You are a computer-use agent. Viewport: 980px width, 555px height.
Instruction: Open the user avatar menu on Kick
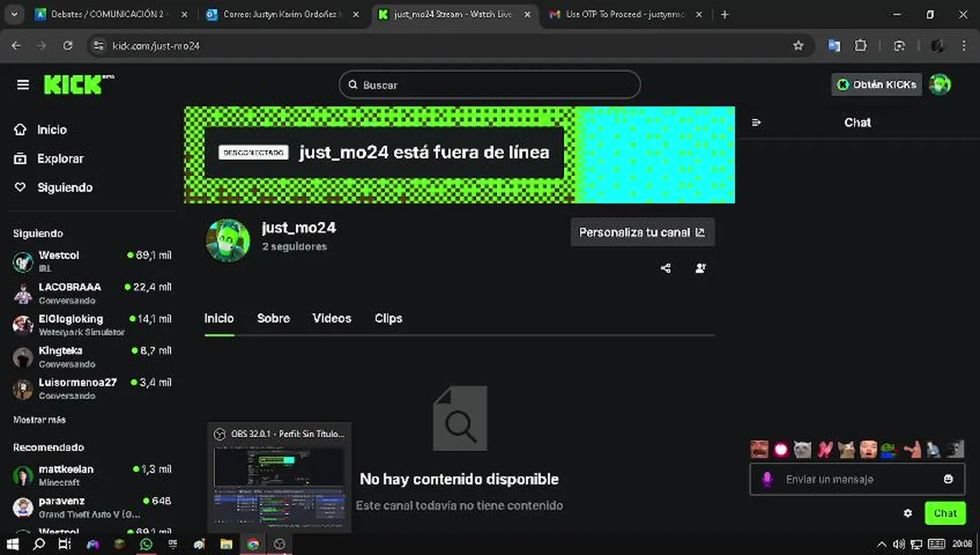tap(940, 85)
